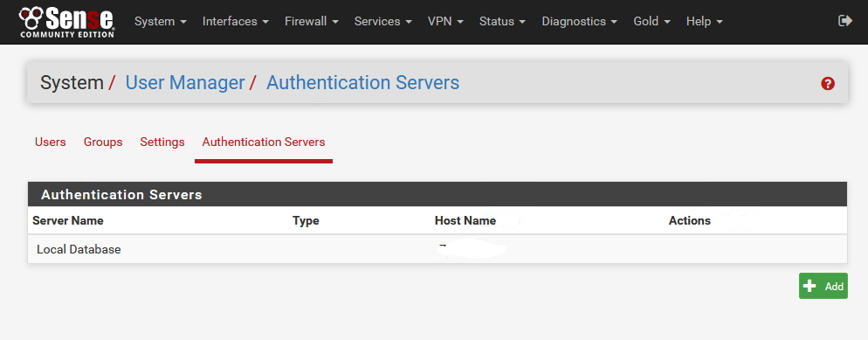Viewport: 868px width, 340px height.
Task: Click the logout icon in navbar
Action: (845, 21)
